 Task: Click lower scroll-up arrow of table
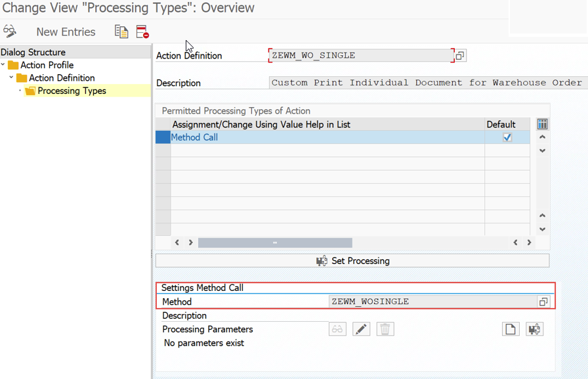(542, 215)
